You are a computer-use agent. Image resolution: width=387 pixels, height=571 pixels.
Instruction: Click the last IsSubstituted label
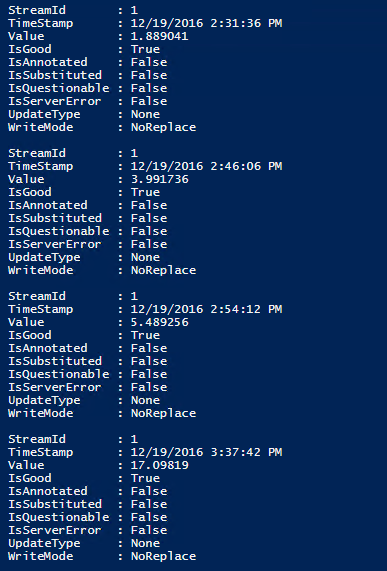pos(55,504)
